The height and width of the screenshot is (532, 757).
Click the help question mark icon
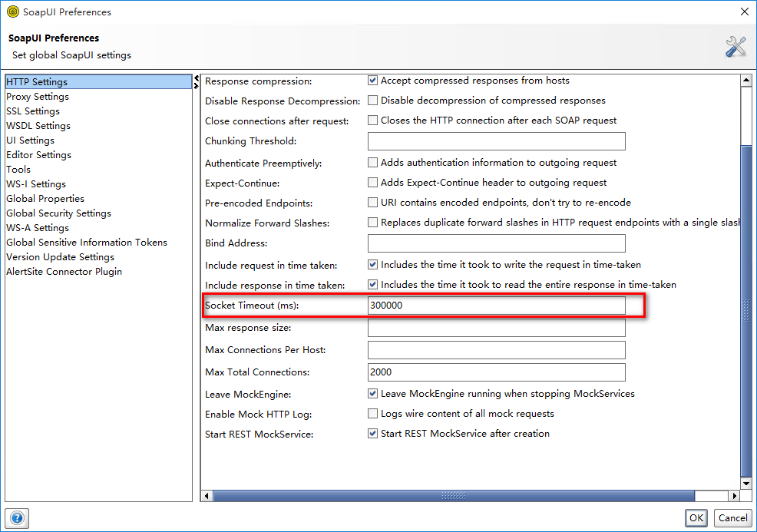tap(17, 518)
